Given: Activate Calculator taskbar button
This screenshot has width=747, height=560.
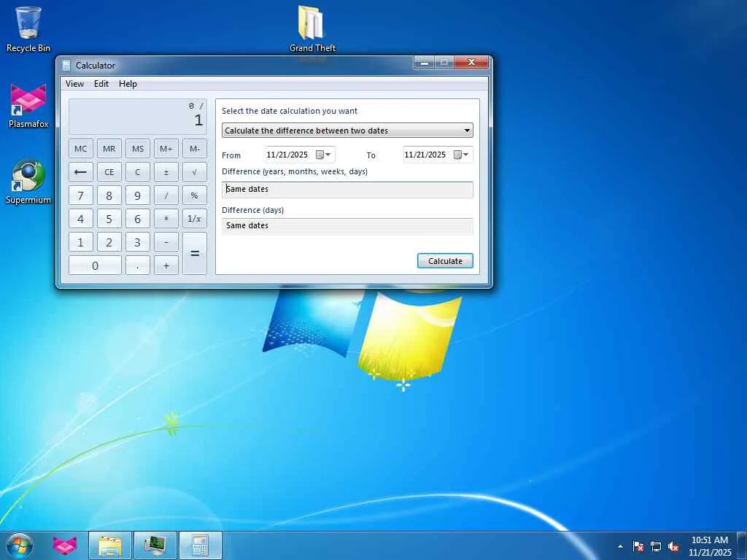Looking at the screenshot, I should tap(200, 545).
